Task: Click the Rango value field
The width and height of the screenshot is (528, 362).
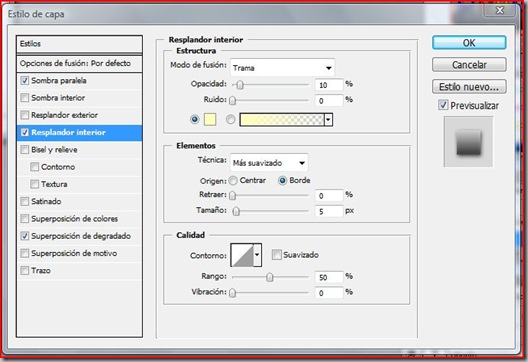Action: [x=329, y=277]
